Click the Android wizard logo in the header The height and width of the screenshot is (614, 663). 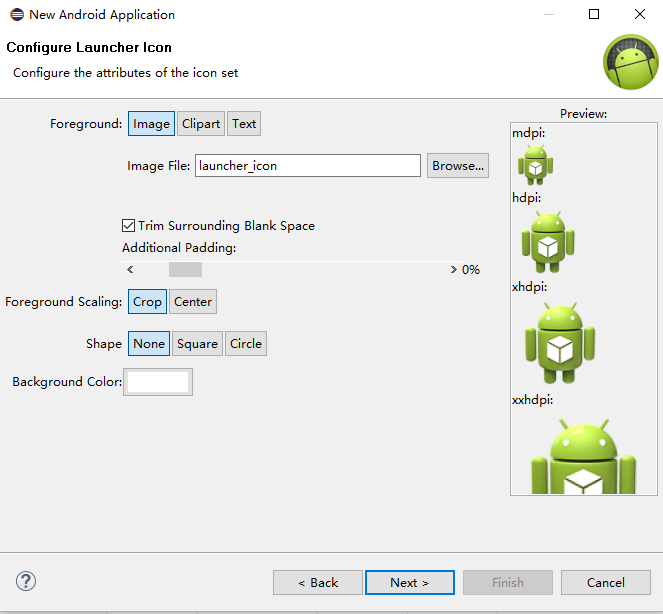tap(630, 62)
